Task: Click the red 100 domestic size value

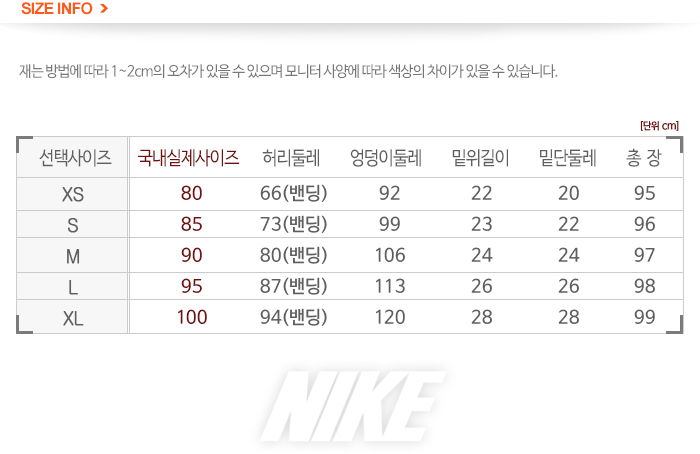Action: coord(192,317)
